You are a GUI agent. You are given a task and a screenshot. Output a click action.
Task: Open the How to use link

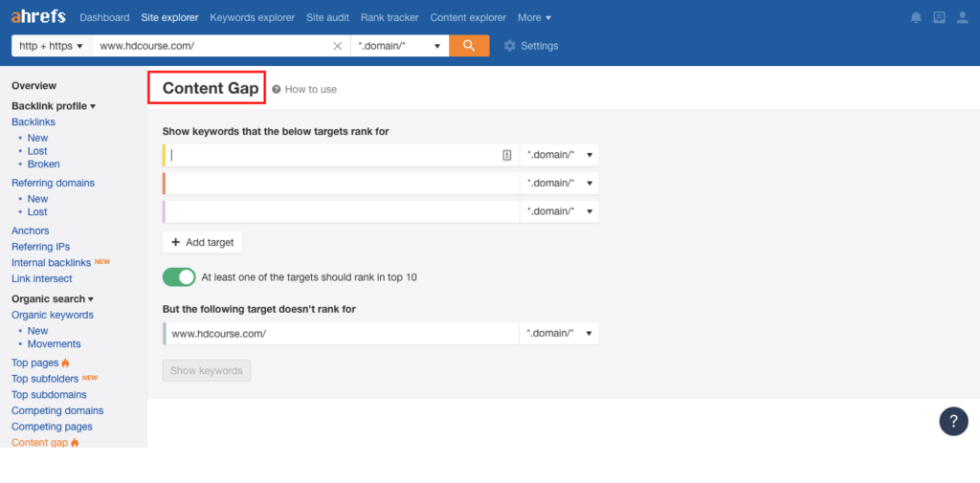(311, 89)
